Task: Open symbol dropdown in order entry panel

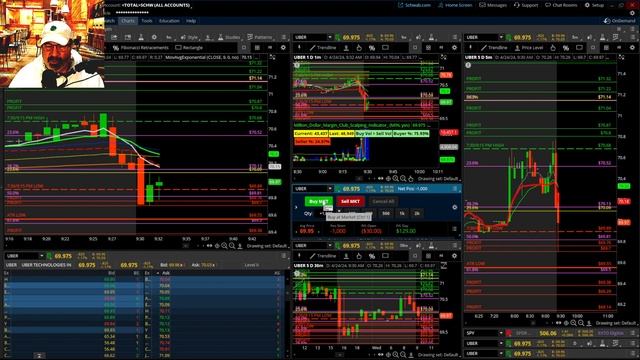Action: (x=330, y=189)
